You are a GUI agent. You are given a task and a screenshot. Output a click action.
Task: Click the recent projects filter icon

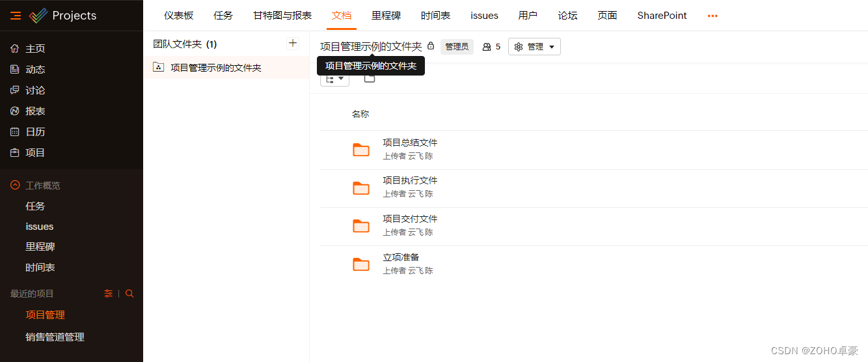(x=109, y=294)
